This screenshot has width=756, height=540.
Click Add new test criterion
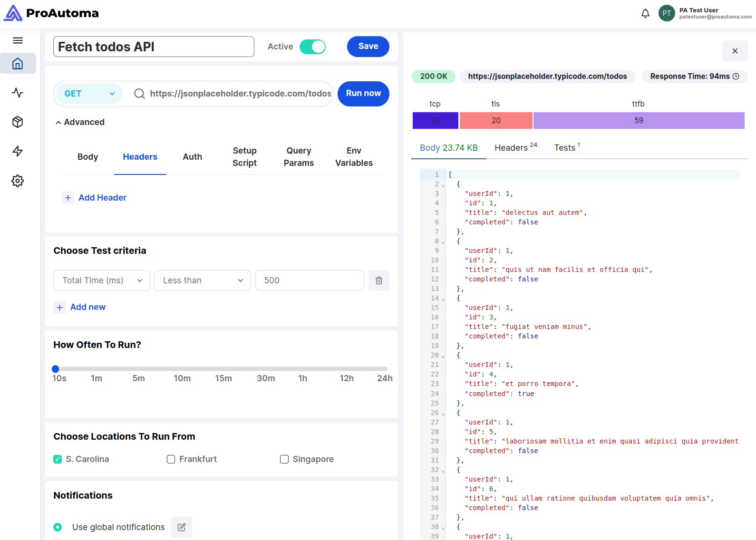click(x=88, y=308)
